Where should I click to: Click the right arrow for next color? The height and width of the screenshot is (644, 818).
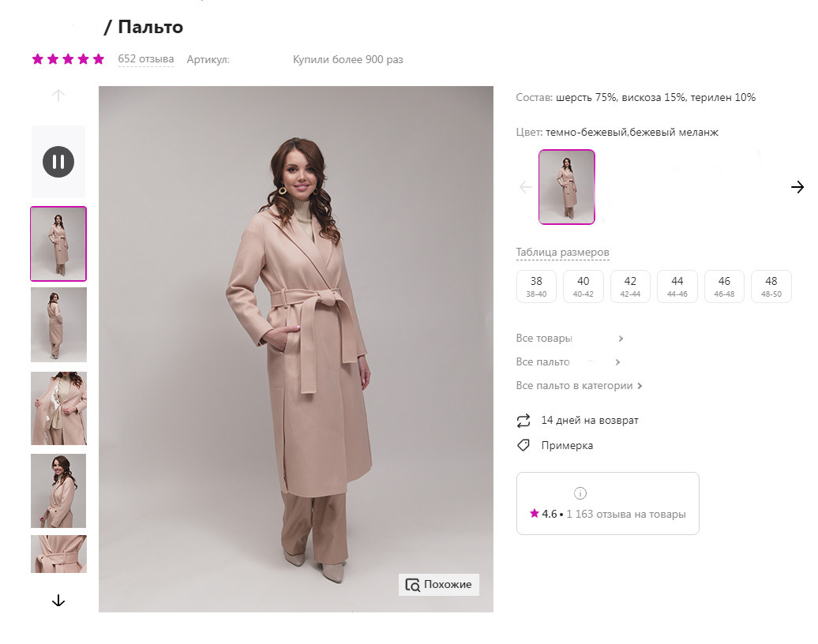[x=797, y=187]
